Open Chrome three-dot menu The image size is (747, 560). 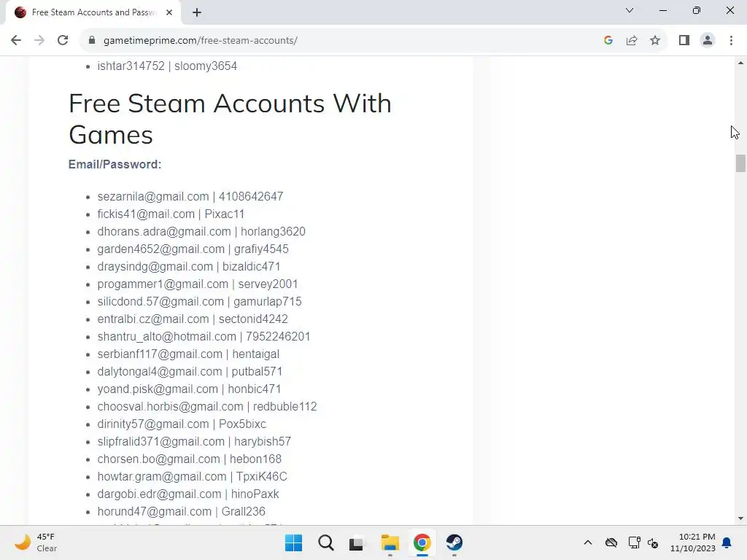pyautogui.click(x=731, y=41)
